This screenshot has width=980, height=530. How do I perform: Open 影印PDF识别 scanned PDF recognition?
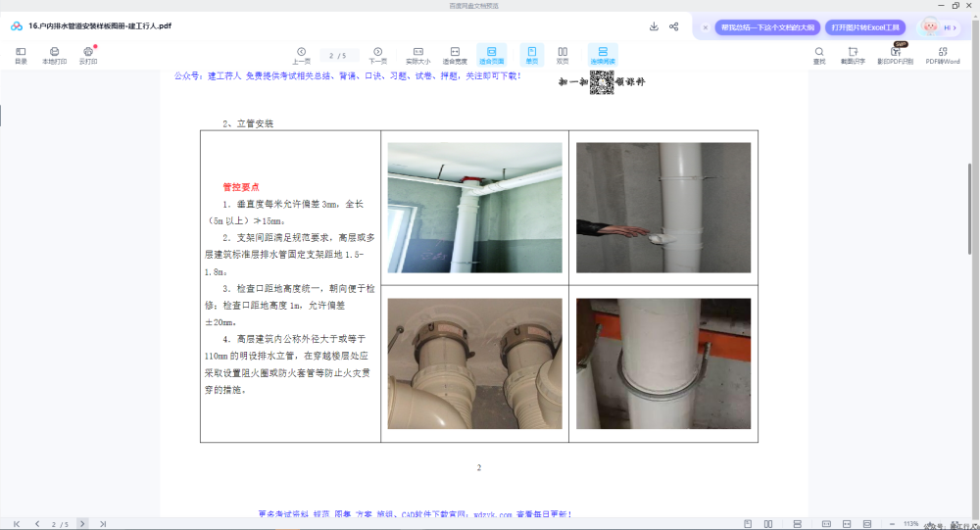895,55
